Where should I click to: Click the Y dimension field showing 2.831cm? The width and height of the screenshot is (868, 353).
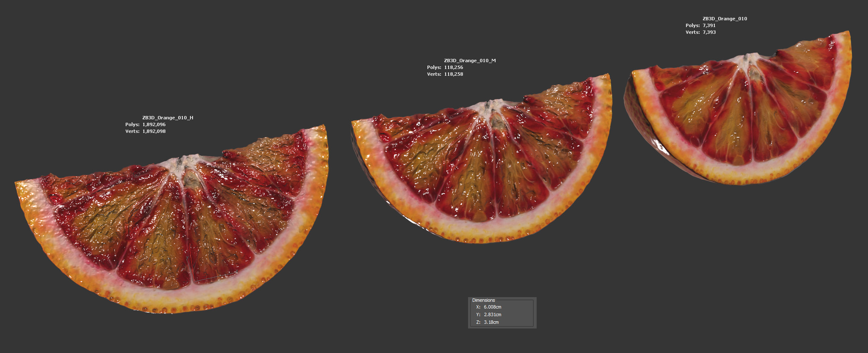pyautogui.click(x=493, y=314)
